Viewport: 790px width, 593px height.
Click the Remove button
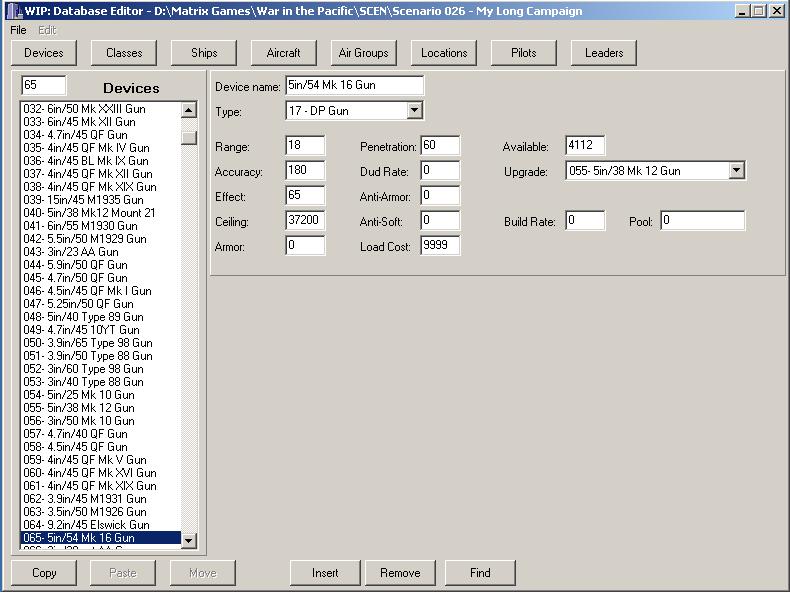coord(400,573)
